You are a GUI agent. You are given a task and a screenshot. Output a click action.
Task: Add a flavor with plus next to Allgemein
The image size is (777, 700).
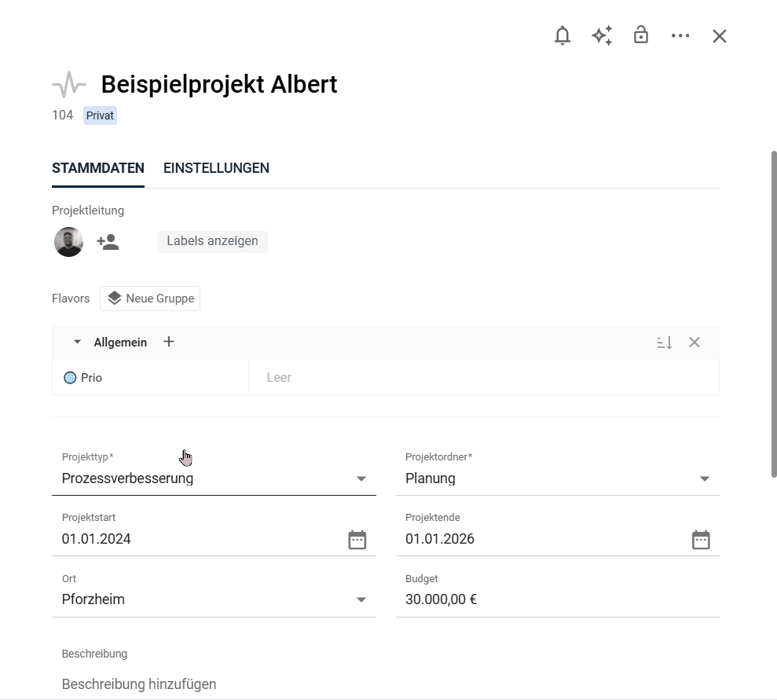tap(169, 342)
